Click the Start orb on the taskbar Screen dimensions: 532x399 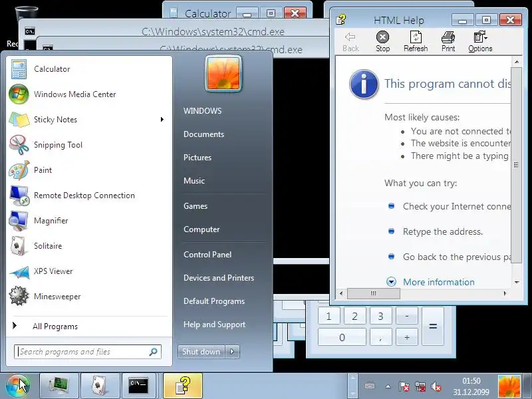click(x=18, y=386)
